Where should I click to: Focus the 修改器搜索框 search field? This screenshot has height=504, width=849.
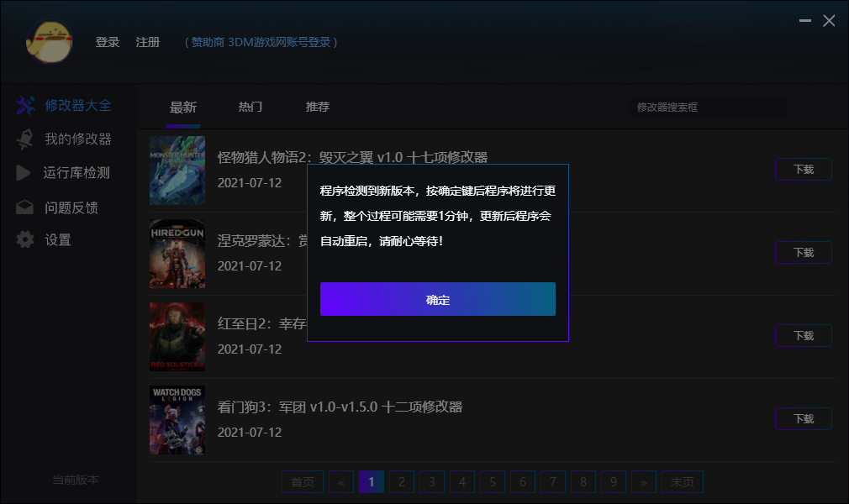709,108
